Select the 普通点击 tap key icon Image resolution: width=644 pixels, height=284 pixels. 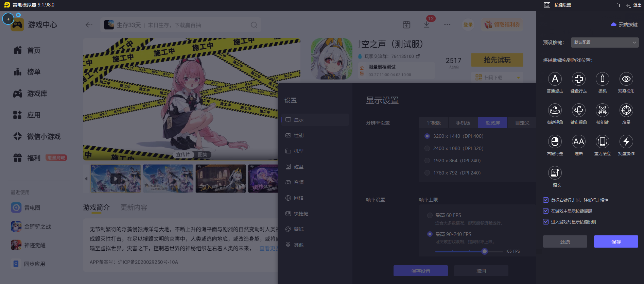pyautogui.click(x=555, y=79)
